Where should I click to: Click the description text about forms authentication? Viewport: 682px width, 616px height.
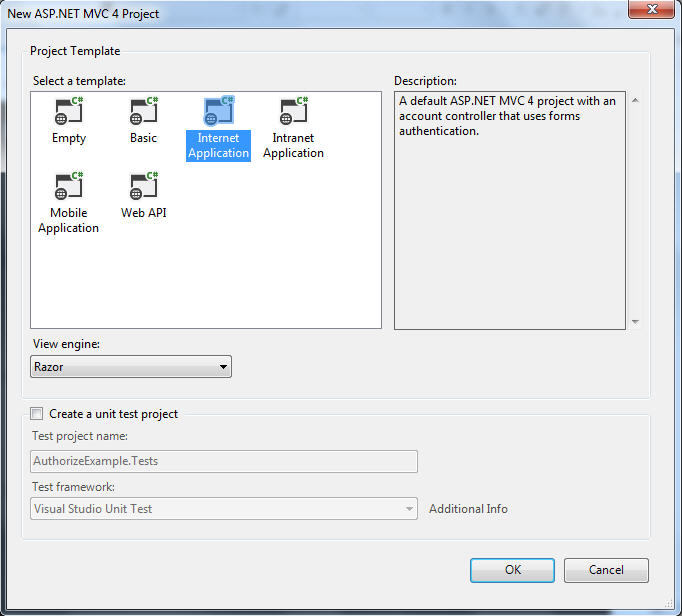[507, 116]
